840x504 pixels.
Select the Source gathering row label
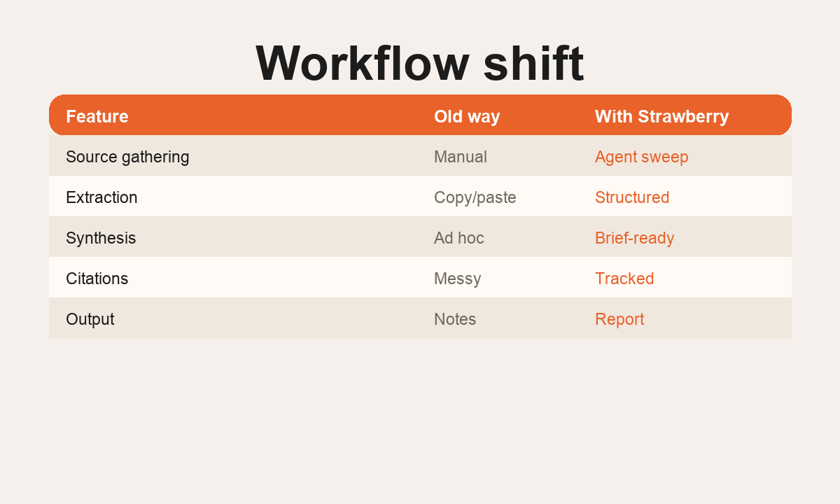point(127,157)
